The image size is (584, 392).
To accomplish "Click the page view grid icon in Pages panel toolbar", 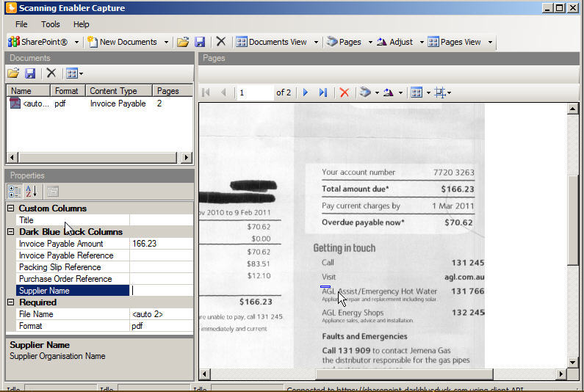I will click(x=417, y=92).
